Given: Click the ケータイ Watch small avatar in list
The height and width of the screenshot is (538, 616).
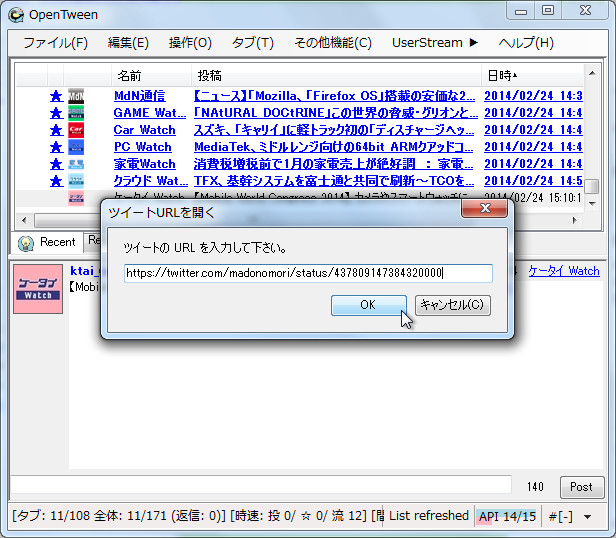Looking at the screenshot, I should point(76,198).
